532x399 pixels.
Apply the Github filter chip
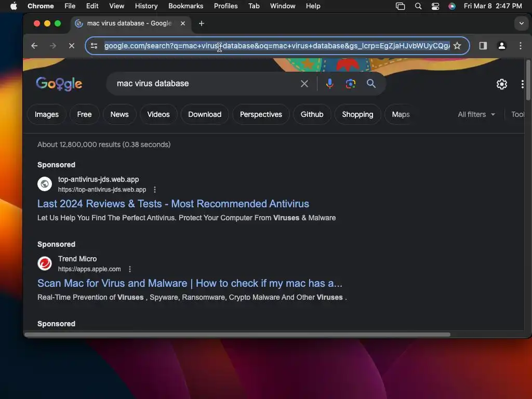pyautogui.click(x=312, y=114)
